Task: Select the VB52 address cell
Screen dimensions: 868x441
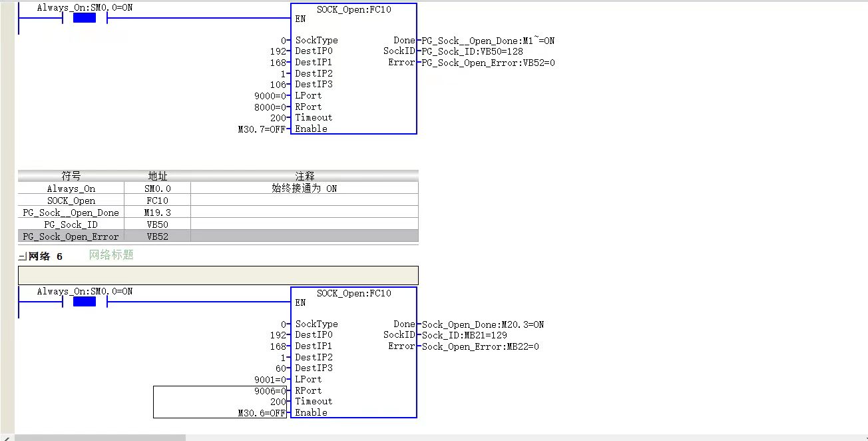Action: pyautogui.click(x=158, y=236)
